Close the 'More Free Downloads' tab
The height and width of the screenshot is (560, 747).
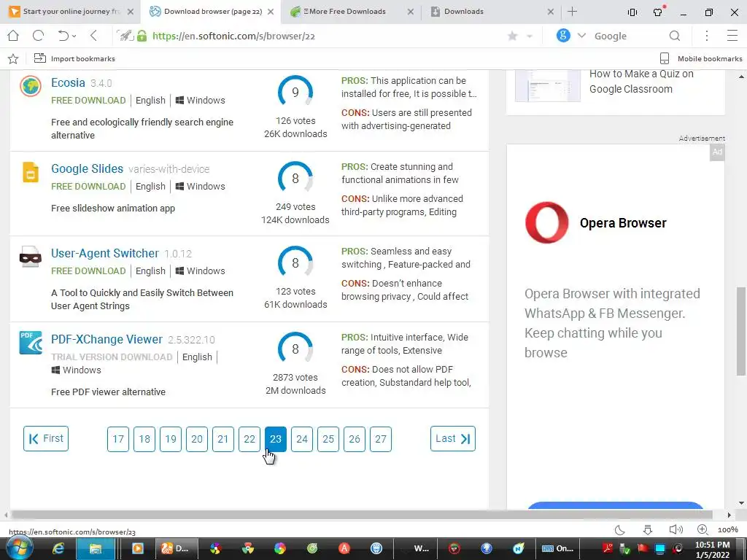[x=411, y=12]
